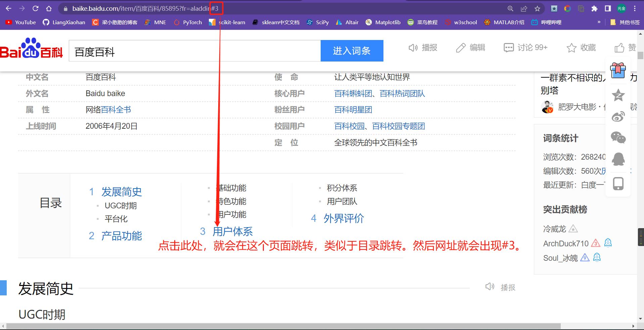The height and width of the screenshot is (330, 644).
Task: Open the 哔哩哔哩 bookmark
Action: pos(546,22)
